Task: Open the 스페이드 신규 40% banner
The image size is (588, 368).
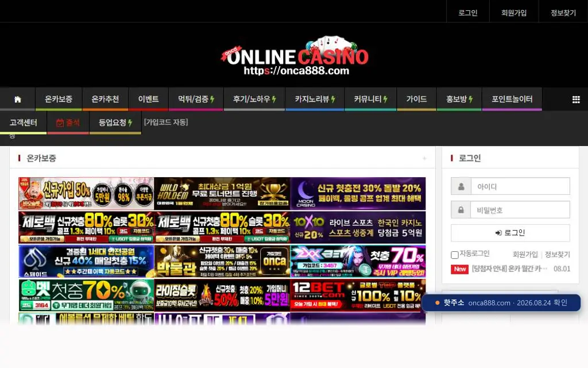Action: click(86, 262)
